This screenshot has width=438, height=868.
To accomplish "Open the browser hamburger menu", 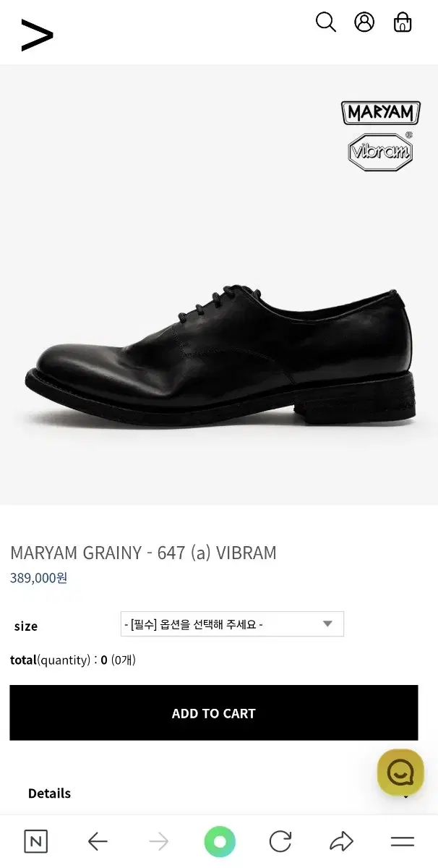I will click(x=402, y=841).
